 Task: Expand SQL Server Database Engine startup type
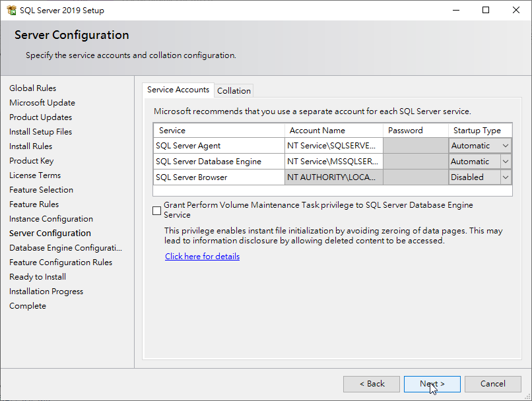pos(505,162)
